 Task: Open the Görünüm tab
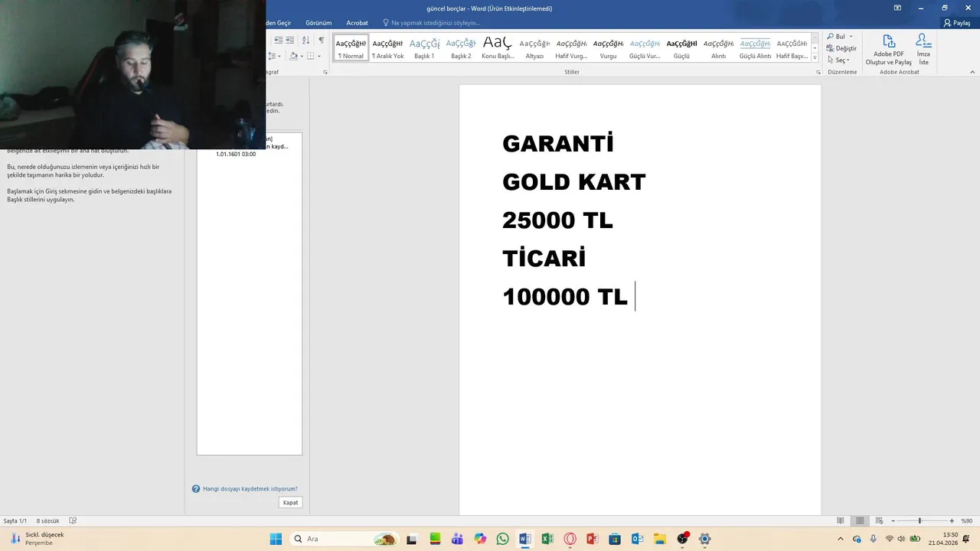coord(318,23)
